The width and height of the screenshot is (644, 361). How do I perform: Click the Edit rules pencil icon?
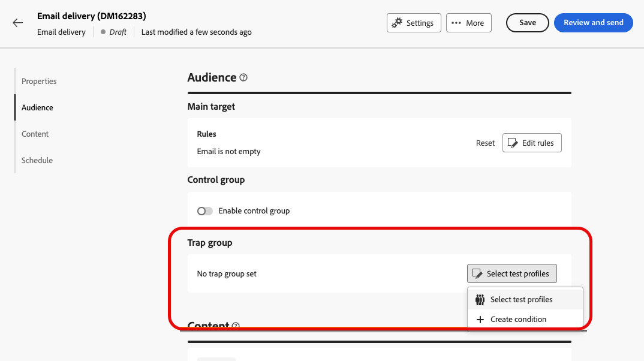click(x=513, y=143)
